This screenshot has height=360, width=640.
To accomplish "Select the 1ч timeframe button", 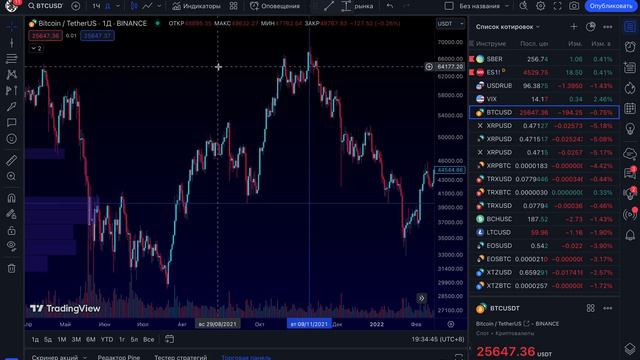I will [96, 6].
